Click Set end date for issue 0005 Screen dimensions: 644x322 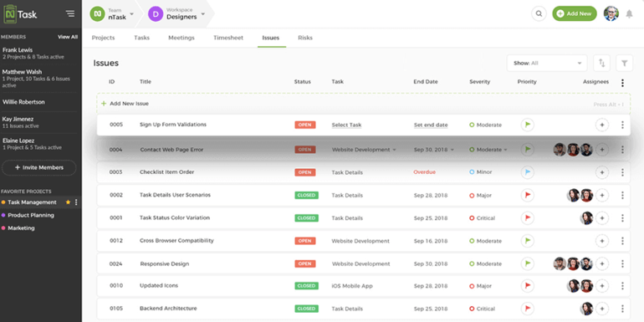point(431,125)
